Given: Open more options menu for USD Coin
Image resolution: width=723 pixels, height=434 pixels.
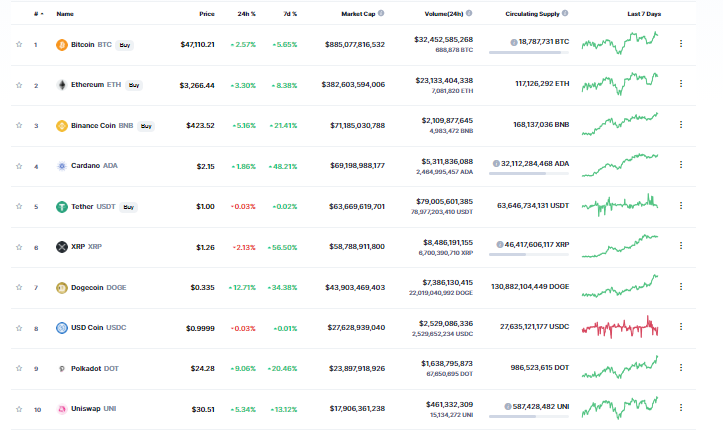Looking at the screenshot, I should [681, 327].
